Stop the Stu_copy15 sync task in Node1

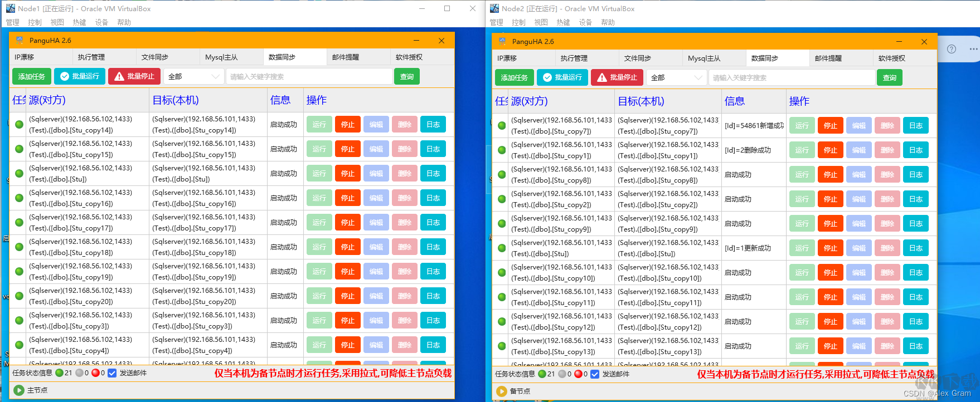pyautogui.click(x=347, y=149)
